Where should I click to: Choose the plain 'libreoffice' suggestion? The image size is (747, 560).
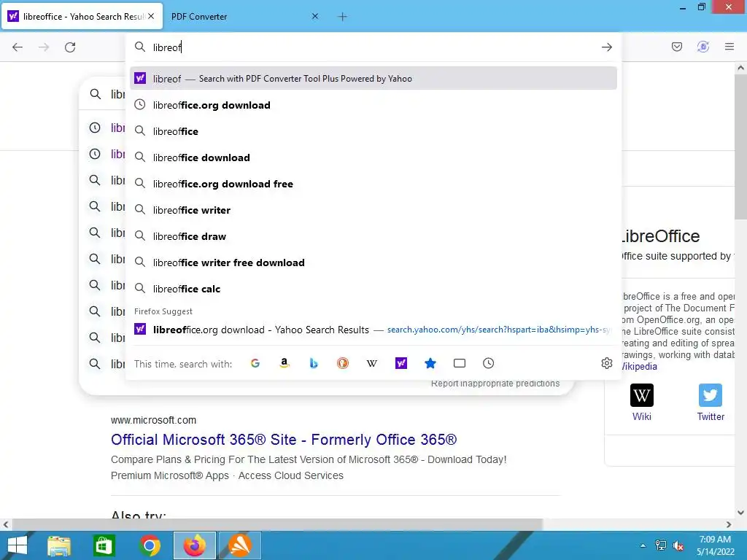[373, 131]
